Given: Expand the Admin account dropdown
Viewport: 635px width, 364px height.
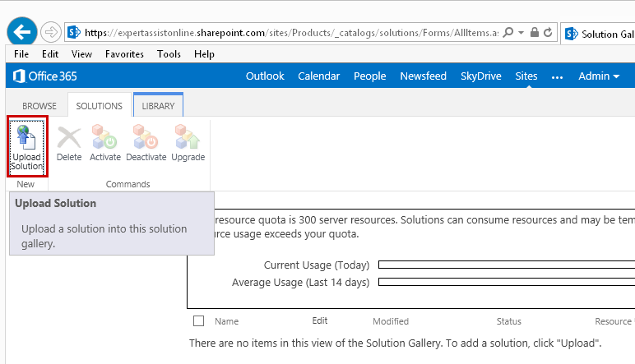Looking at the screenshot, I should point(599,76).
